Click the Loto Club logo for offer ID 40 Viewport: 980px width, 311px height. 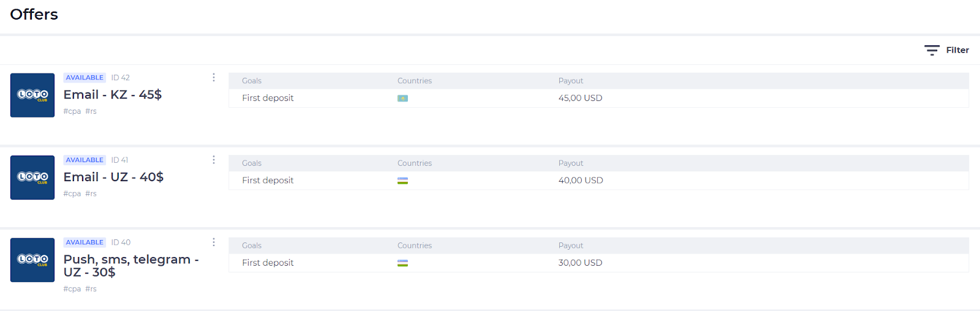click(x=32, y=260)
